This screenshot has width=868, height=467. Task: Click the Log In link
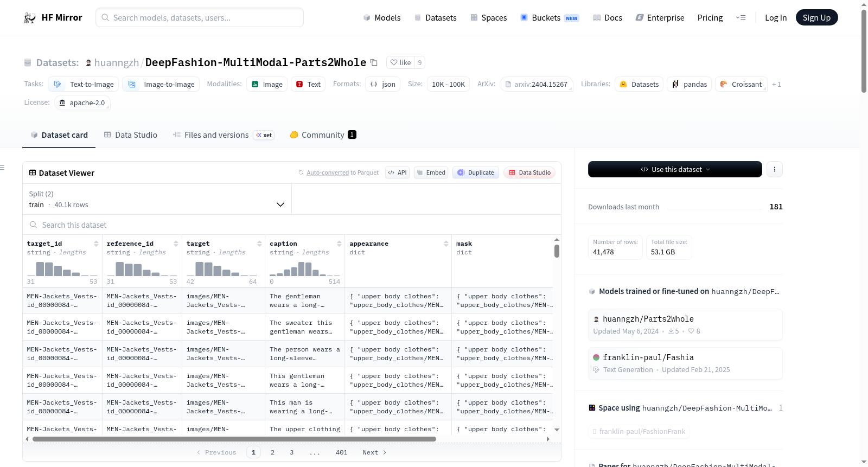click(x=776, y=17)
